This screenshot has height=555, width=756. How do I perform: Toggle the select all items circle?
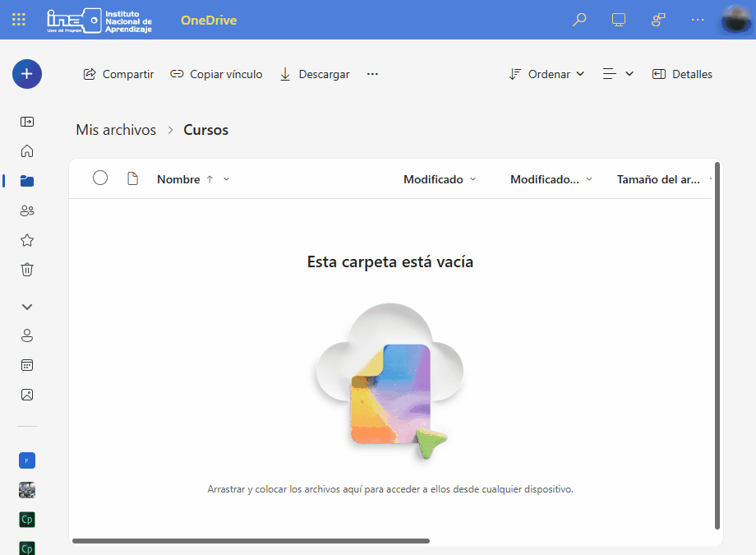coord(100,178)
